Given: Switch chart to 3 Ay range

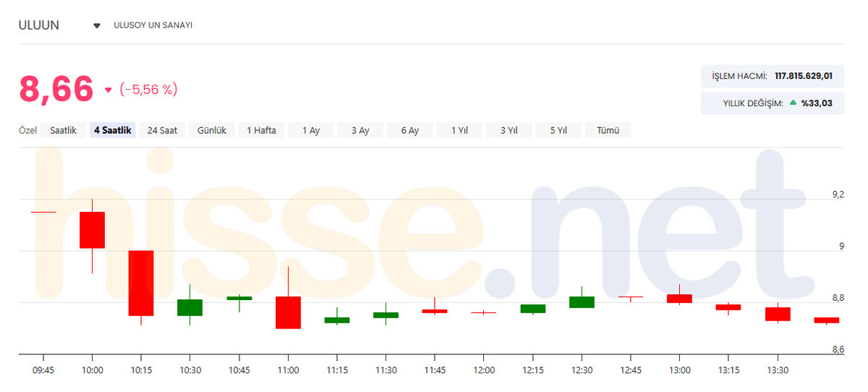Looking at the screenshot, I should 360,130.
